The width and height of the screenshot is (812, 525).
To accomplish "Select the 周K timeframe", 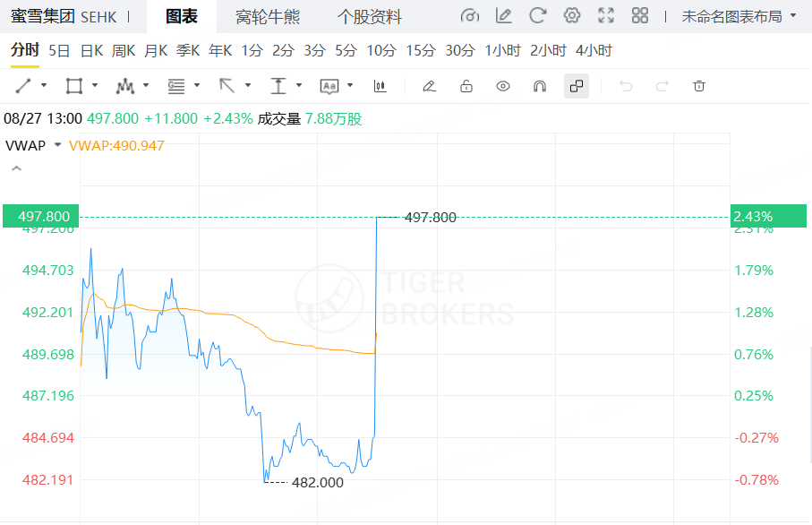I will pyautogui.click(x=124, y=51).
